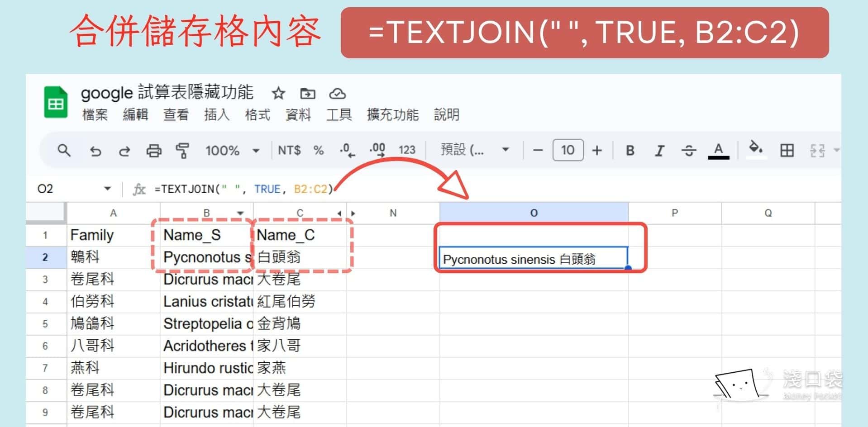Click the redo arrow icon

click(x=124, y=151)
